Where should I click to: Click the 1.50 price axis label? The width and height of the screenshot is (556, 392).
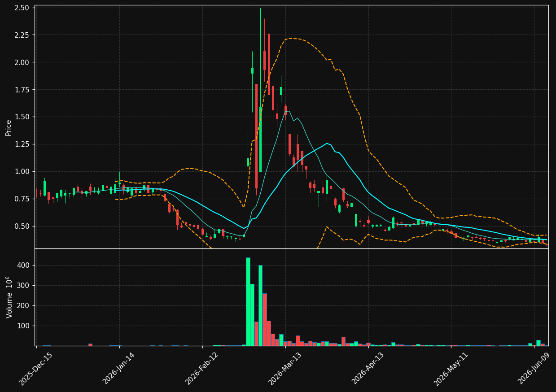22,117
